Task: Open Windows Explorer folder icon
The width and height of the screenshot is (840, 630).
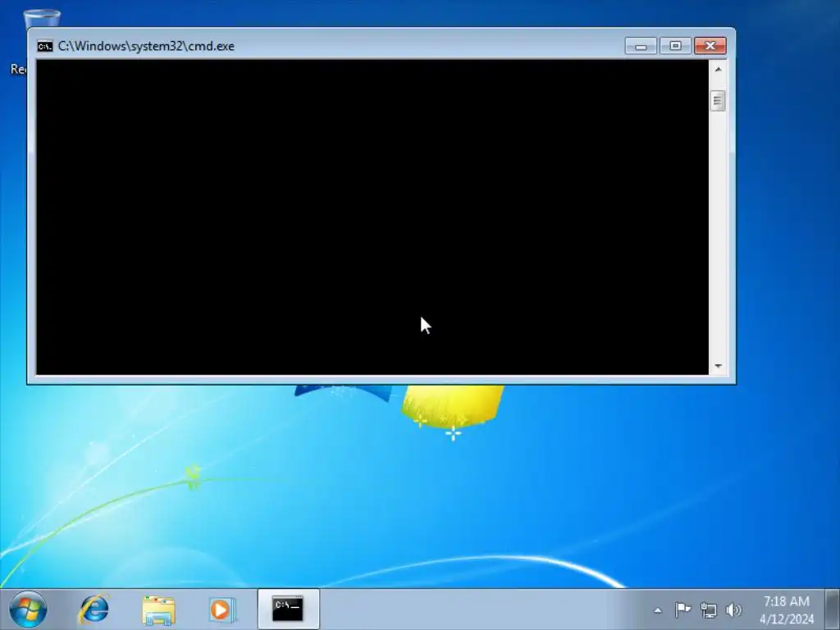Action: (x=158, y=610)
